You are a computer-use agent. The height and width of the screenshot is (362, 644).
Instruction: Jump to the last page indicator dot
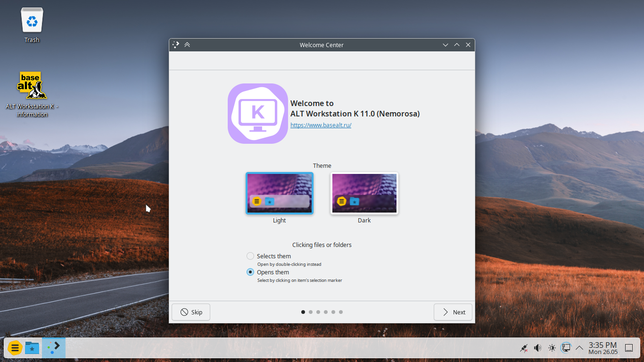(341, 312)
